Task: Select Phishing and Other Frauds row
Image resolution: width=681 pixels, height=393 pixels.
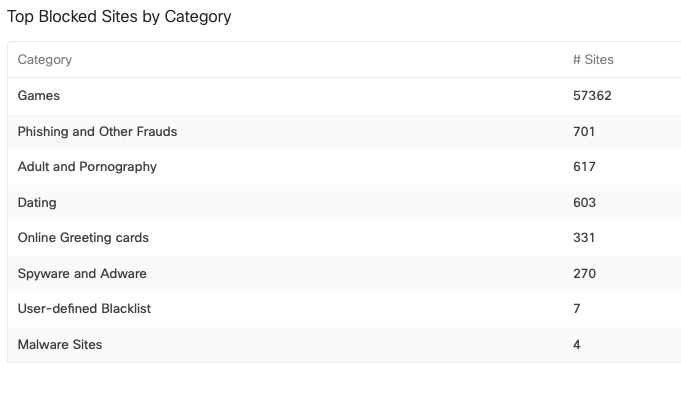Action: [344, 132]
